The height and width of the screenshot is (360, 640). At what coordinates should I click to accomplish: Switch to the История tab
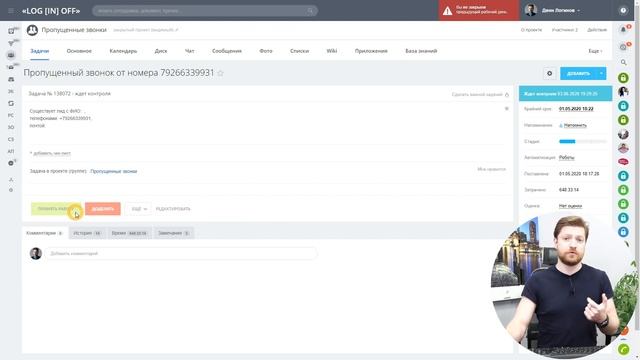[x=87, y=233]
